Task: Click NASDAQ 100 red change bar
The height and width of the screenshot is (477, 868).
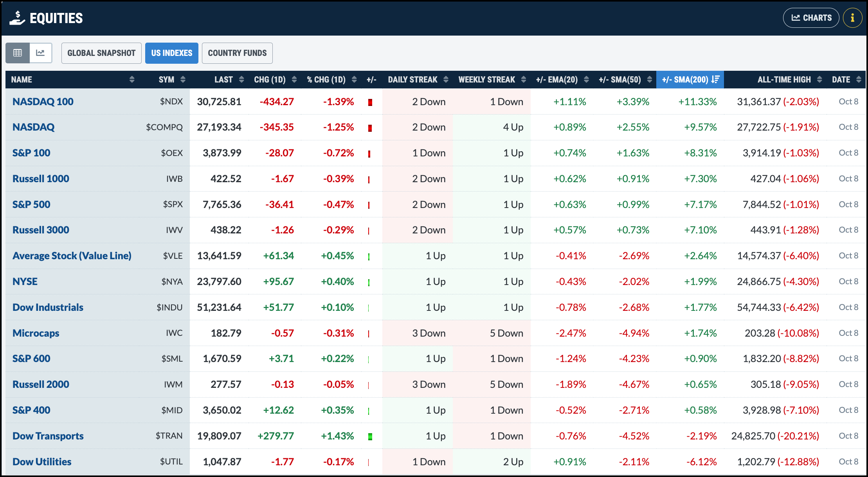Action: click(370, 102)
